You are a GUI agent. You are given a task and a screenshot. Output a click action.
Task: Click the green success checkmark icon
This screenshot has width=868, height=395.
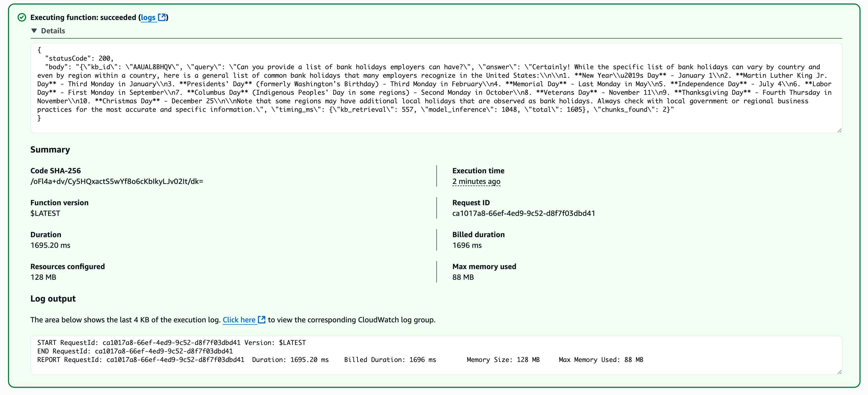[x=22, y=18]
